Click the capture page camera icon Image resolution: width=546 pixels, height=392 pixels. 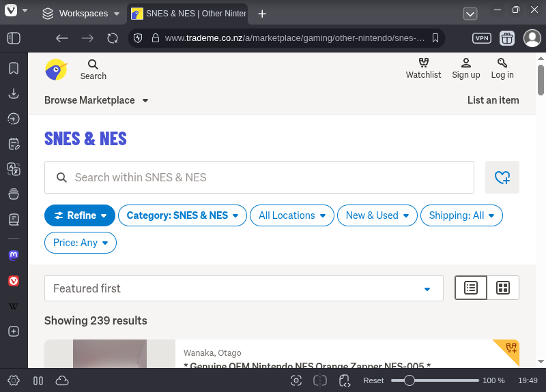click(x=296, y=380)
